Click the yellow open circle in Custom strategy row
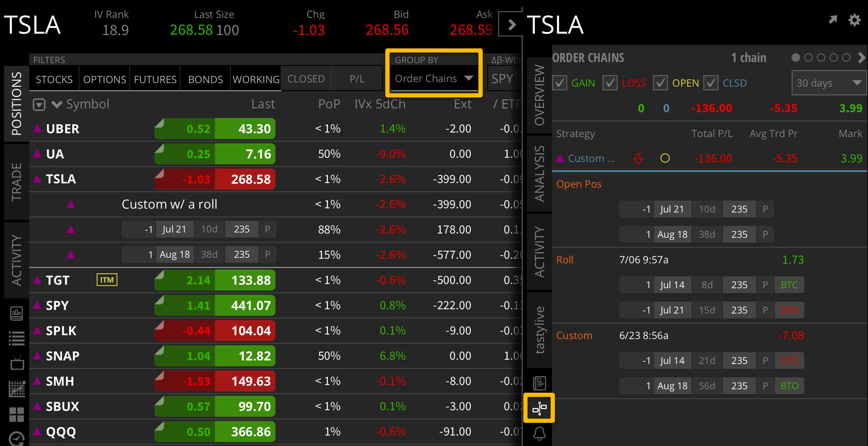The image size is (868, 446). (665, 158)
